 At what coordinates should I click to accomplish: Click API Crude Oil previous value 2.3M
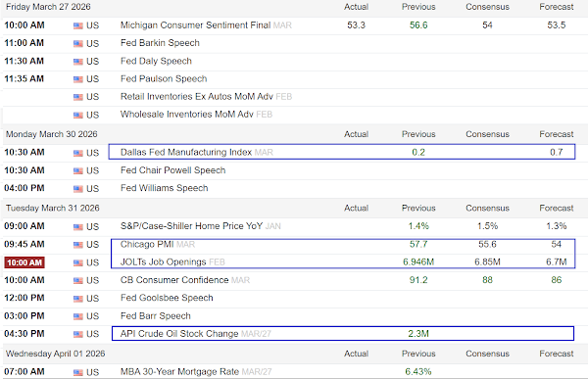[x=418, y=334]
